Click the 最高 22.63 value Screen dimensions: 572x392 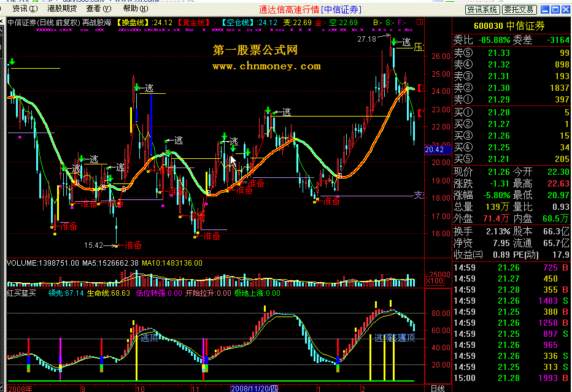[x=558, y=183]
